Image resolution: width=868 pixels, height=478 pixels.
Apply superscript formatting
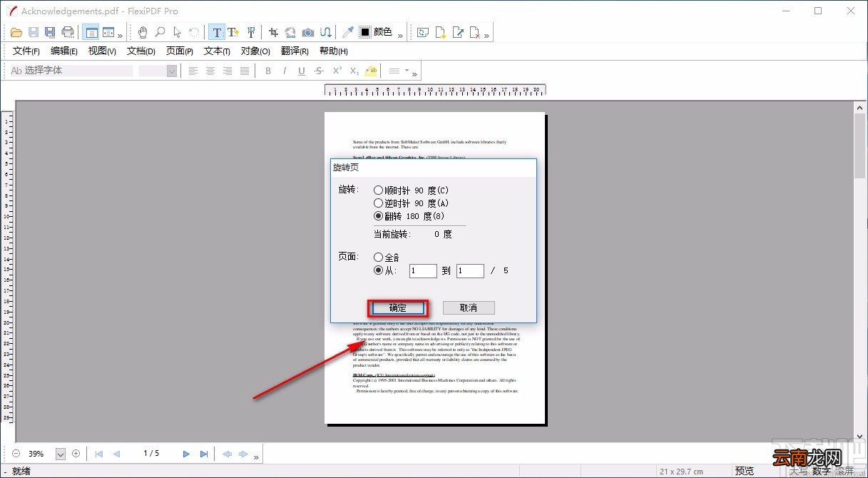(x=337, y=71)
